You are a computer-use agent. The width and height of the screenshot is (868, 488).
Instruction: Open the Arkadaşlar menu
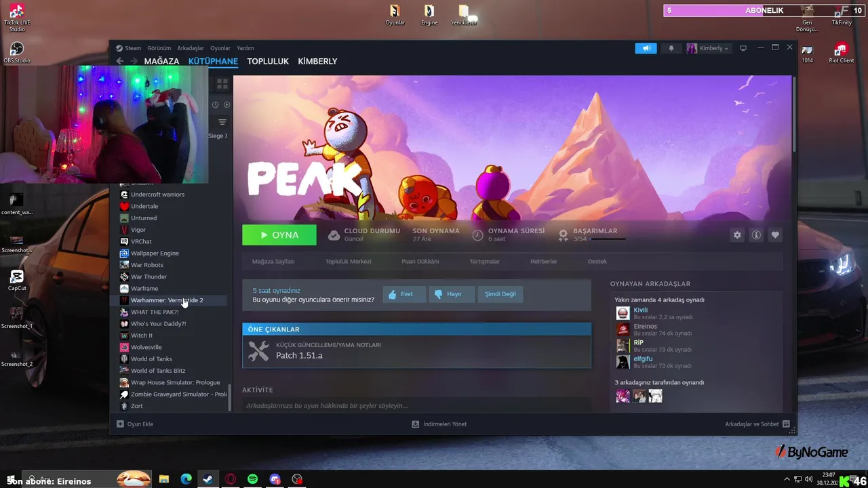coord(191,48)
